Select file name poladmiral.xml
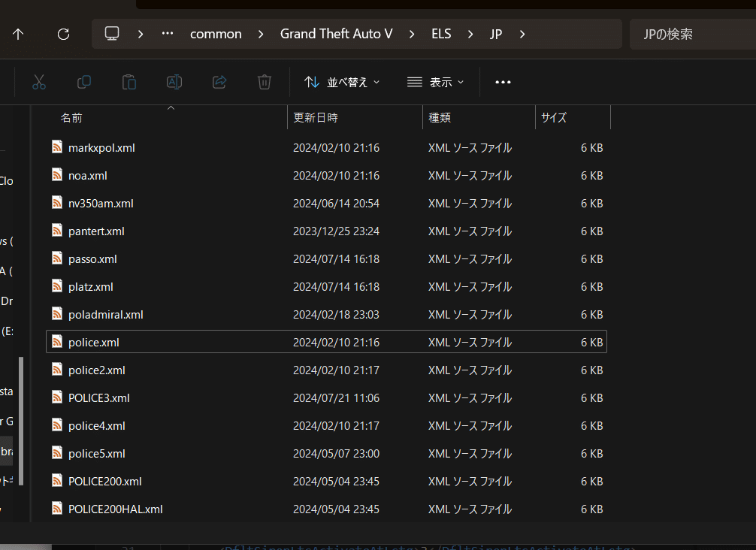Screen dimensions: 756x550 (x=106, y=315)
